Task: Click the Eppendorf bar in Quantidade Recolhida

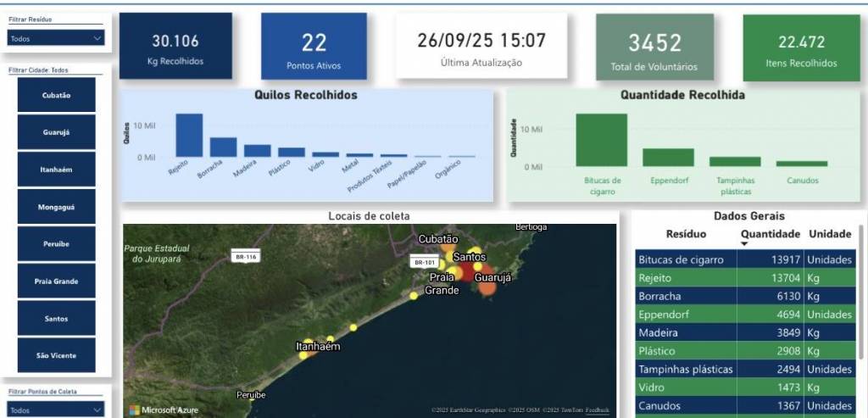Action: coord(668,158)
